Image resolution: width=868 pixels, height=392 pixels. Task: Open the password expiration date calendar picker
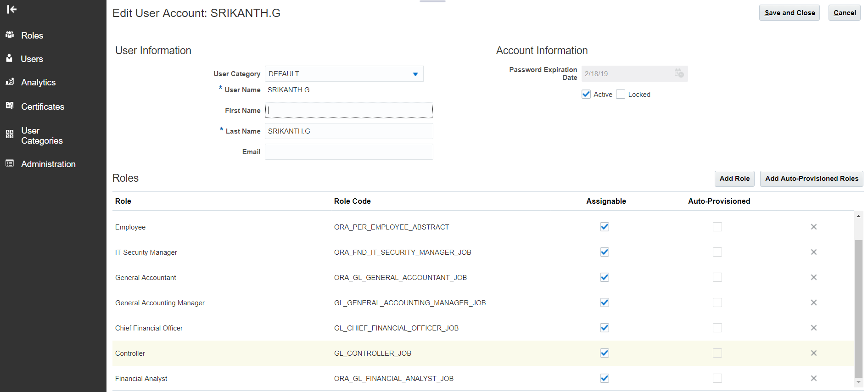(x=679, y=73)
